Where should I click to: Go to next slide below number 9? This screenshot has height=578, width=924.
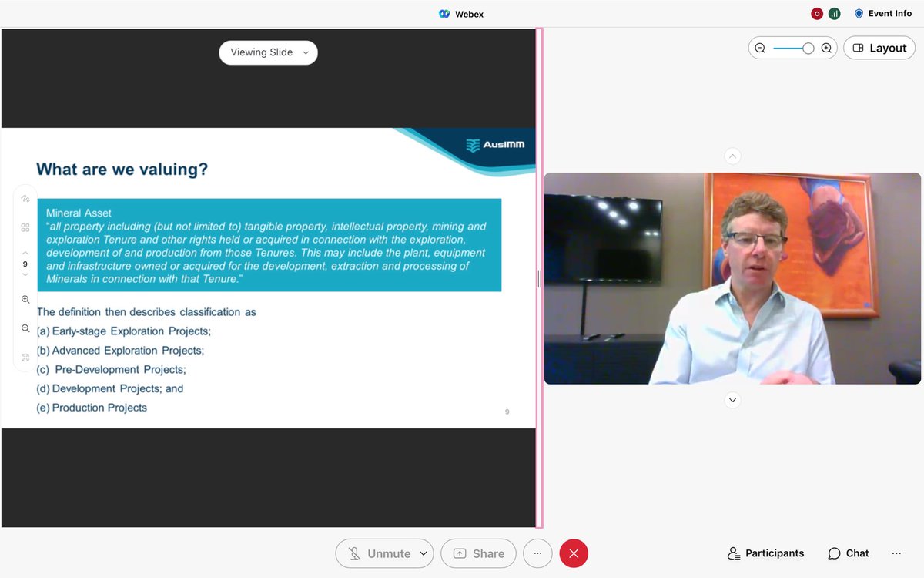point(25,274)
